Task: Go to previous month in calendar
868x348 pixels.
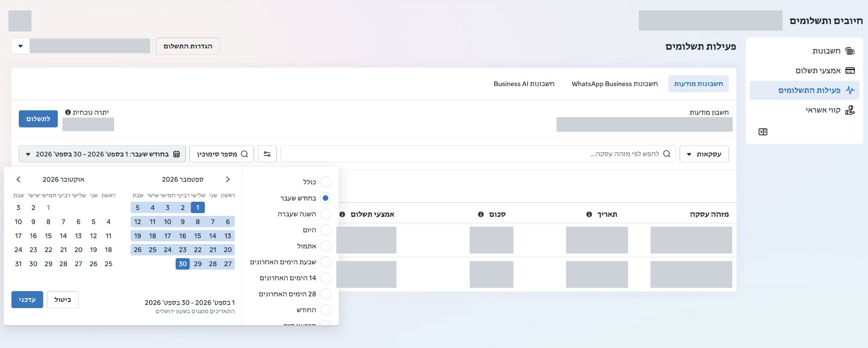Action: (x=228, y=179)
